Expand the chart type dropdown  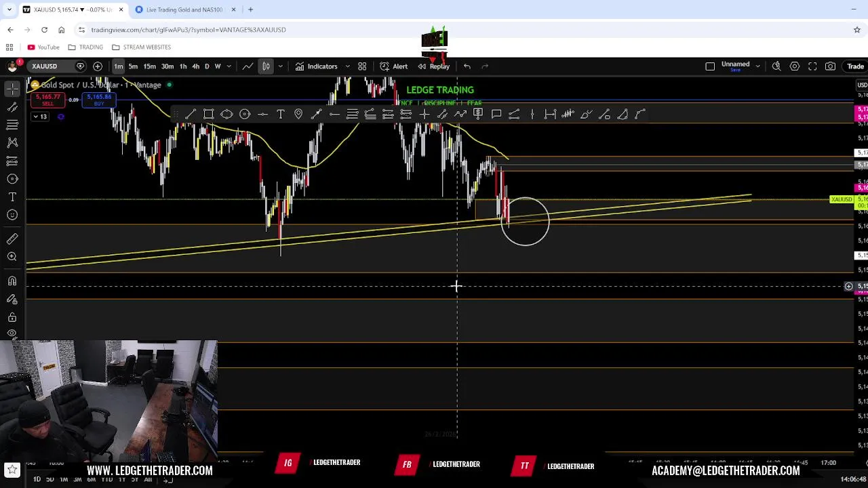(279, 66)
